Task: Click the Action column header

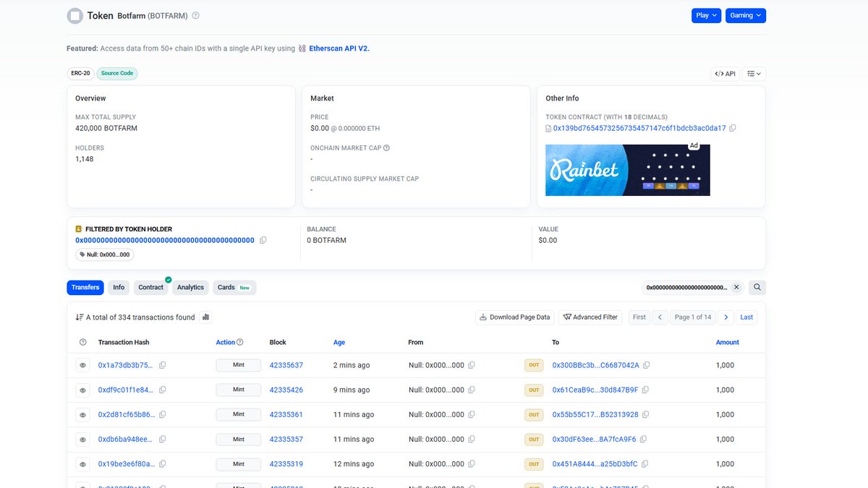Action: [226, 342]
